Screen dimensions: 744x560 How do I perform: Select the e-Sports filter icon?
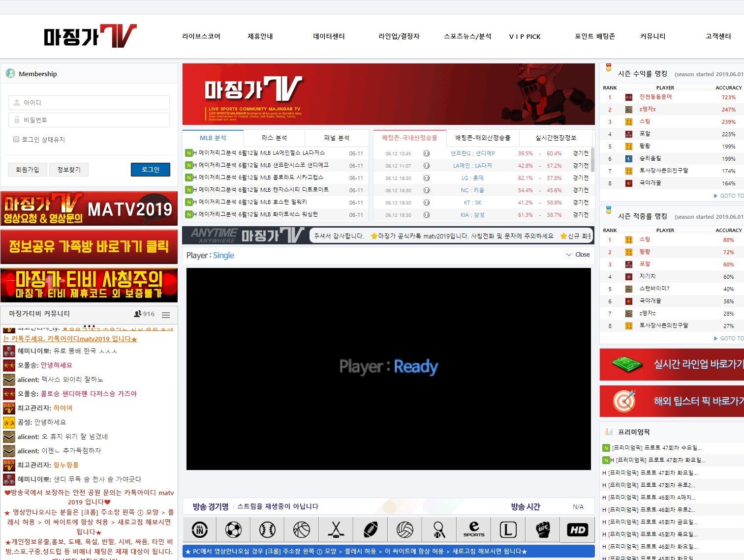point(473,530)
